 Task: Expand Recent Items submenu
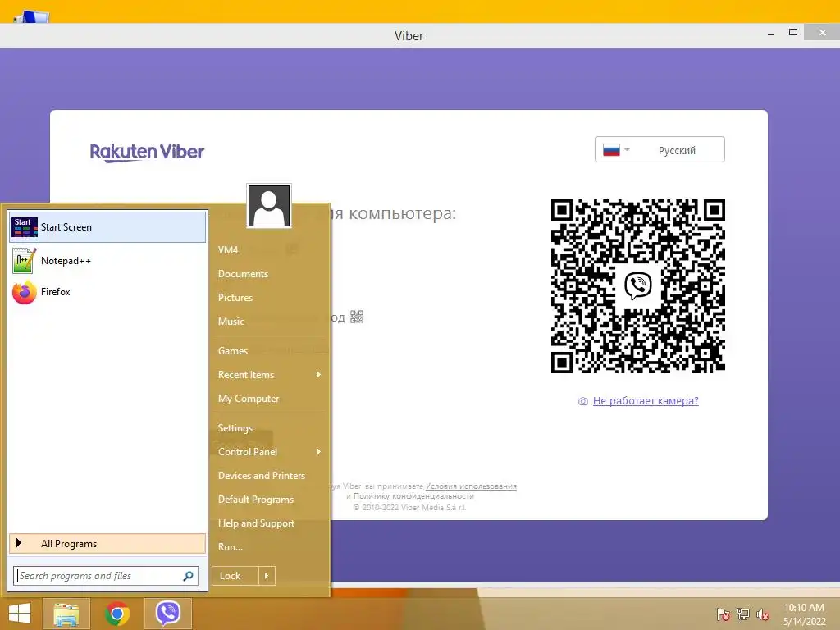[x=269, y=375]
